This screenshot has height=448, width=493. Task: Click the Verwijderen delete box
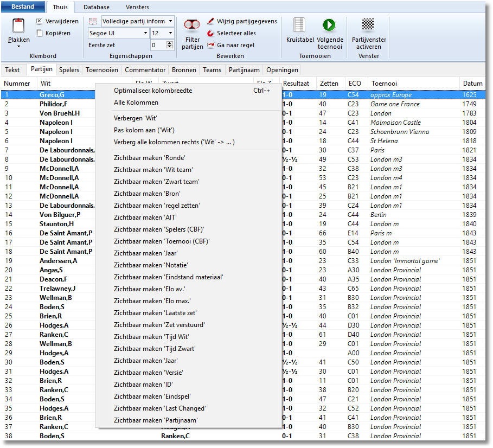coord(40,21)
